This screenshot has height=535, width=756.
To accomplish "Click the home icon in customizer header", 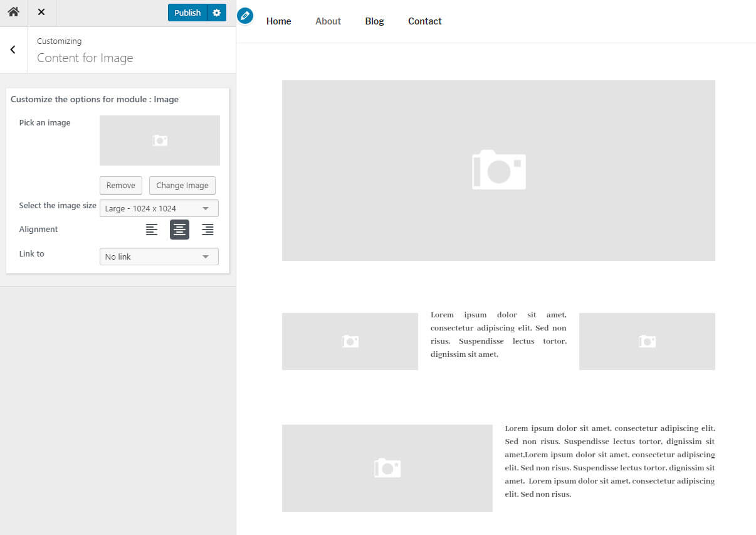I will 13,13.
